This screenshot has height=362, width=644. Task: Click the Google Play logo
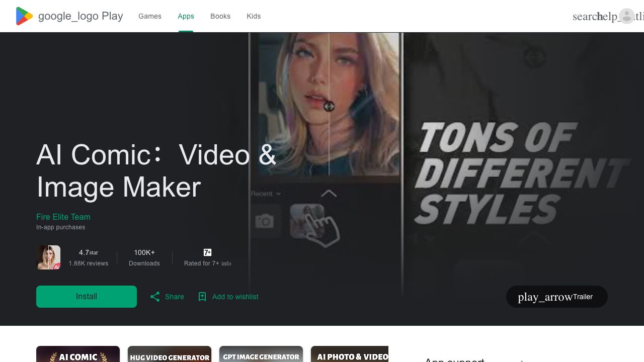(x=24, y=16)
